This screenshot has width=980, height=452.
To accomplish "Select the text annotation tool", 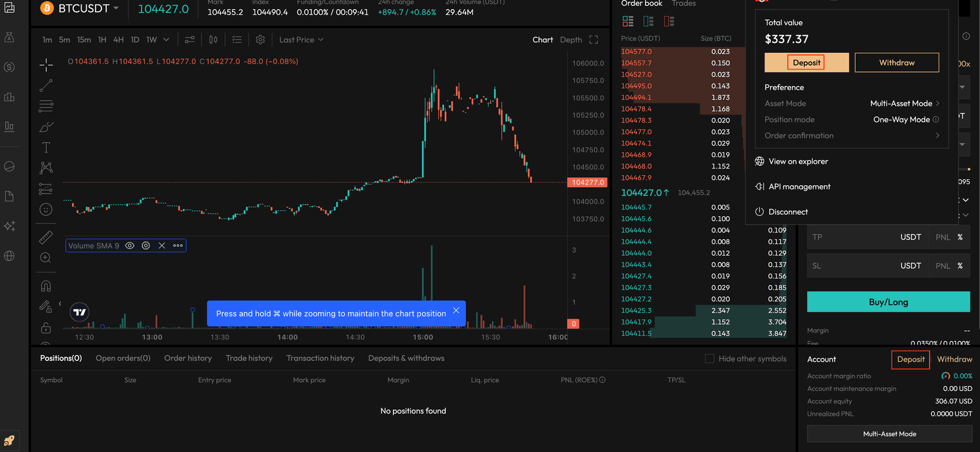I will tap(46, 147).
